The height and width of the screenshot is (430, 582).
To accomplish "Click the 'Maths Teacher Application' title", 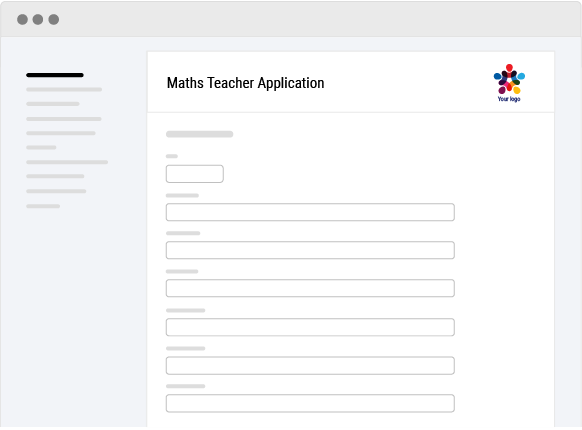I will click(245, 83).
